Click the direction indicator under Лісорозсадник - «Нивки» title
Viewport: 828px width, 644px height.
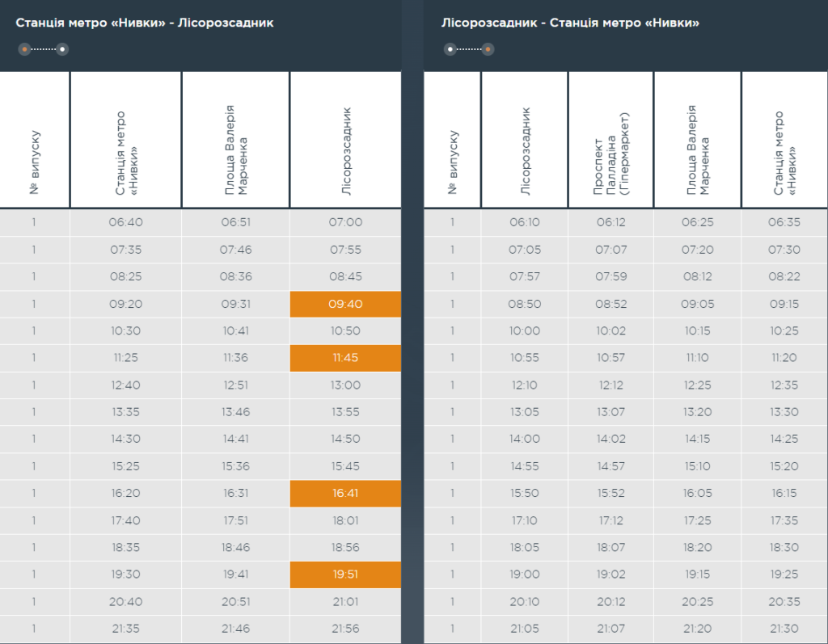click(469, 49)
